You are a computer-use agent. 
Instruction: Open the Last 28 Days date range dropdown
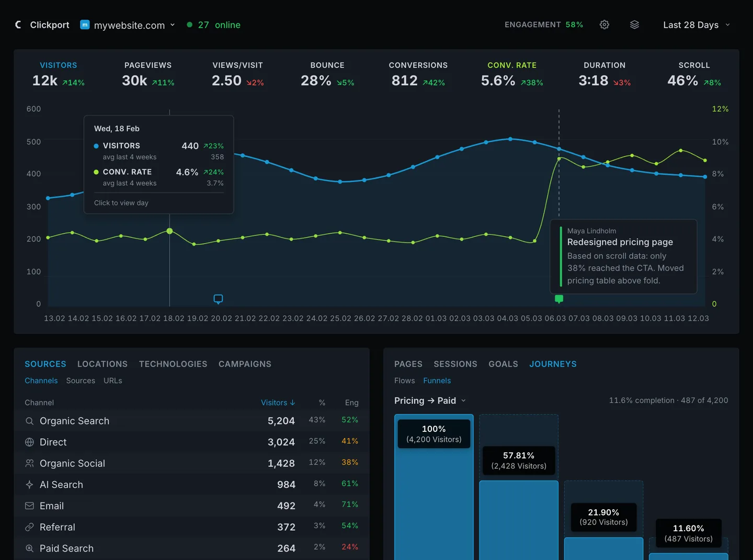tap(697, 25)
